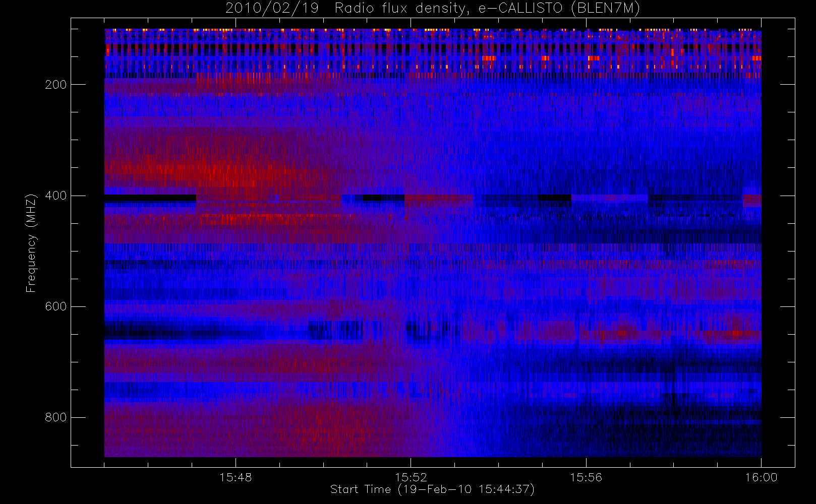Click the 15:56 time axis label

586,477
